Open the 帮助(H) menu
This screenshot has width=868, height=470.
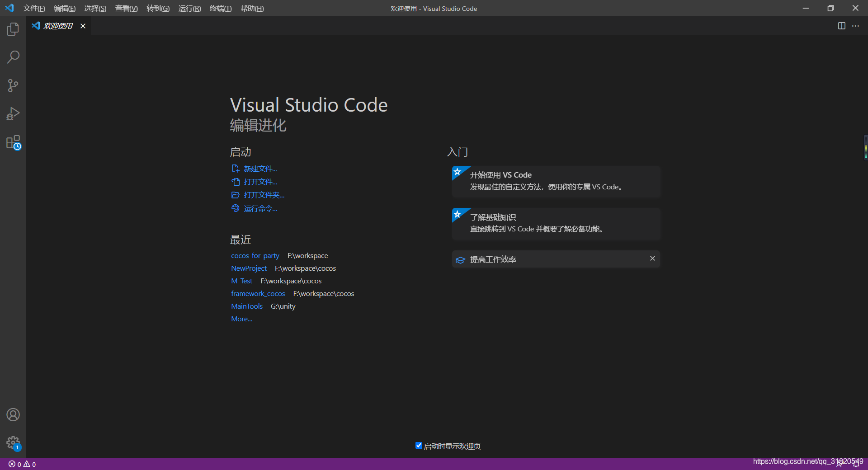[x=252, y=9]
